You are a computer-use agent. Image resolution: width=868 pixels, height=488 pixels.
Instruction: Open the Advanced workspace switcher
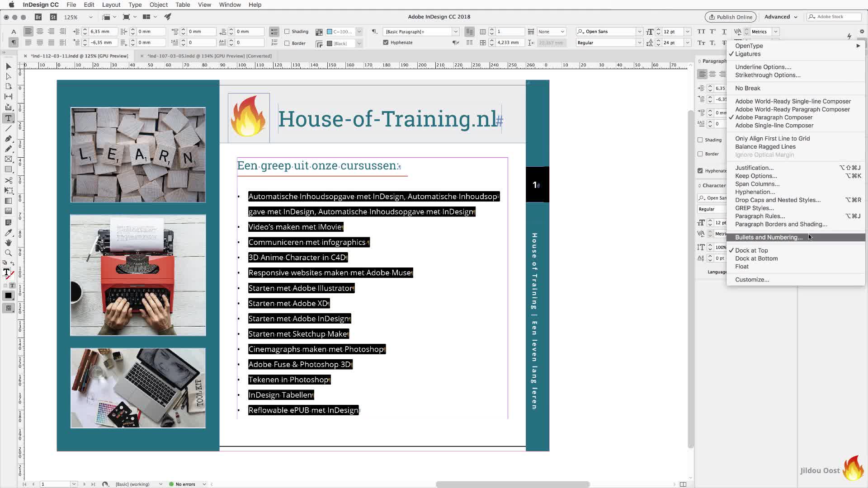coord(781,17)
